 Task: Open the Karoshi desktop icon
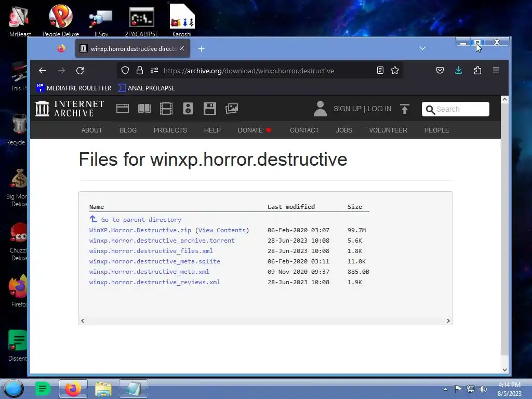(182, 20)
